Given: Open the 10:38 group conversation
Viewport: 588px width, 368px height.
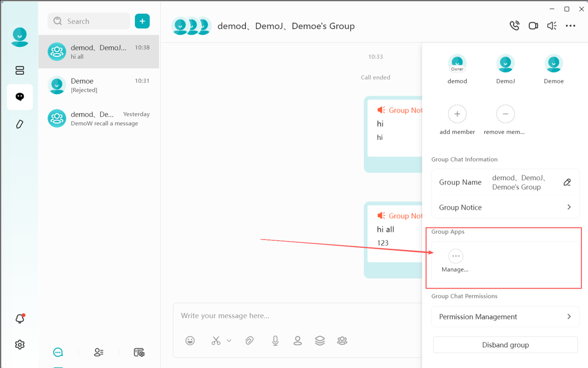Looking at the screenshot, I should coord(99,52).
